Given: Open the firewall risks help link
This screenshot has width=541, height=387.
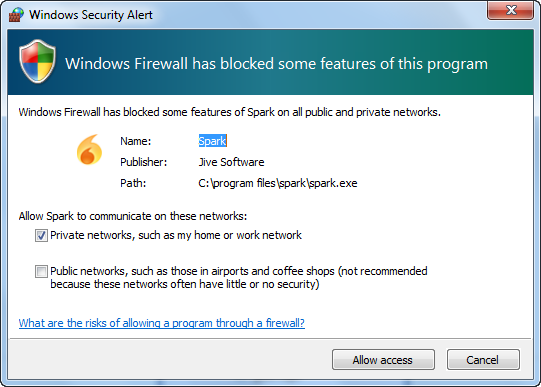Looking at the screenshot, I should 162,323.
